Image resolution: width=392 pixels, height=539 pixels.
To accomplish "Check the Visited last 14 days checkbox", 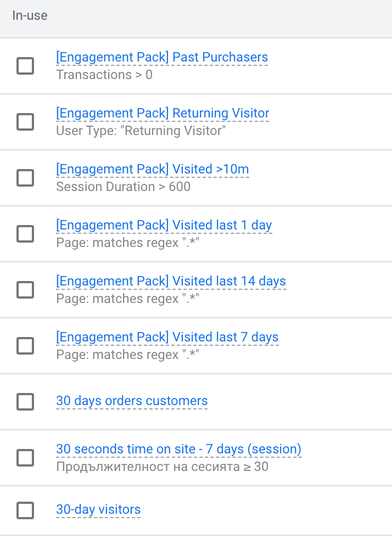I will (25, 290).
